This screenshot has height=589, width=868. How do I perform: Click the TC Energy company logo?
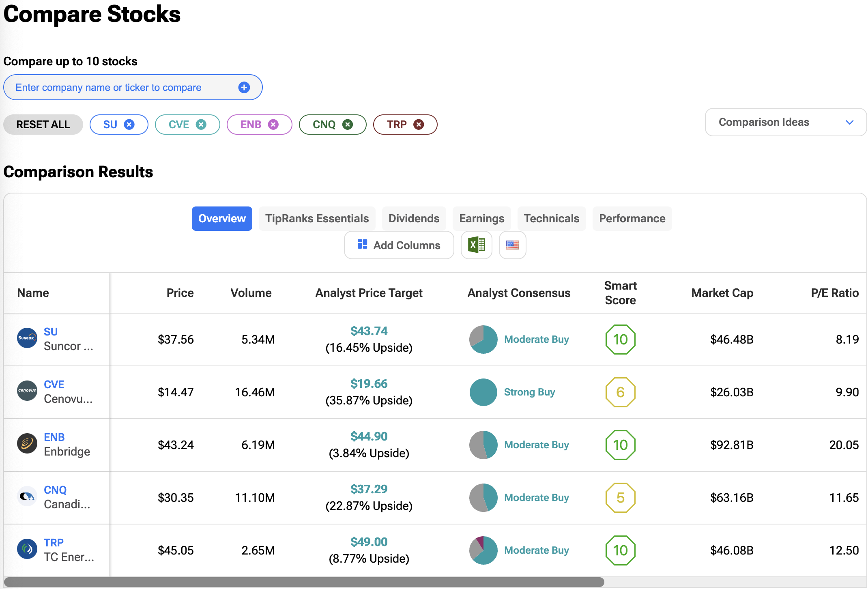click(x=27, y=549)
